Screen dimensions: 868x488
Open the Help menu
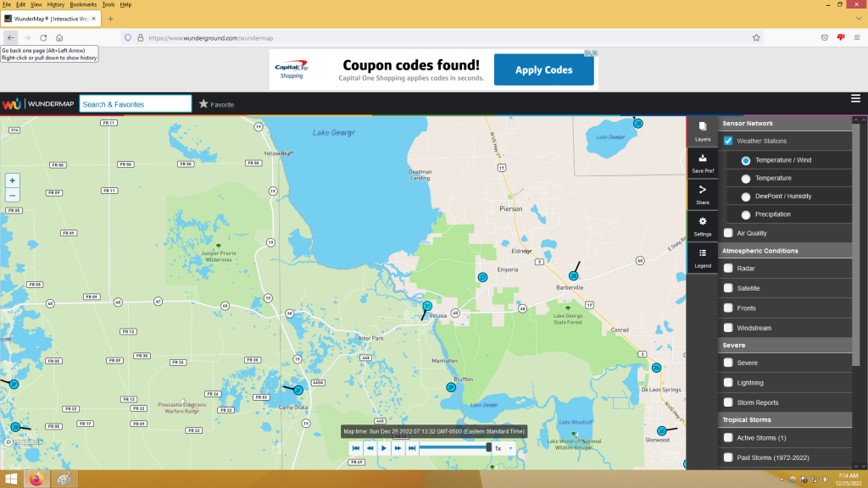(x=125, y=4)
